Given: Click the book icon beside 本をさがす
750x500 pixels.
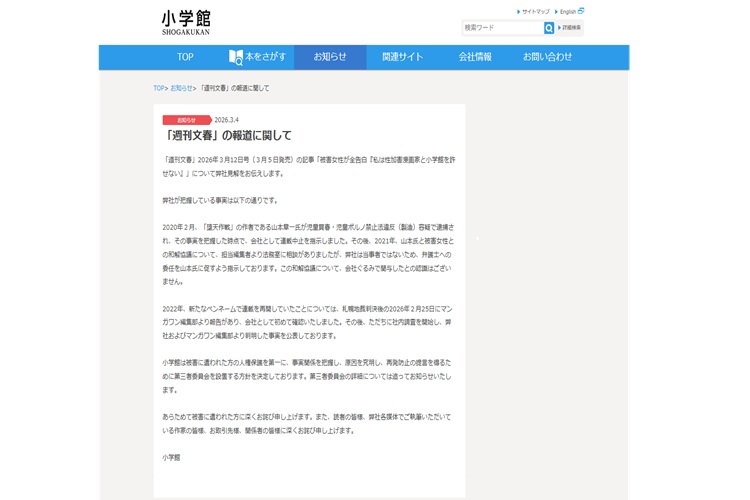Looking at the screenshot, I should (235, 57).
